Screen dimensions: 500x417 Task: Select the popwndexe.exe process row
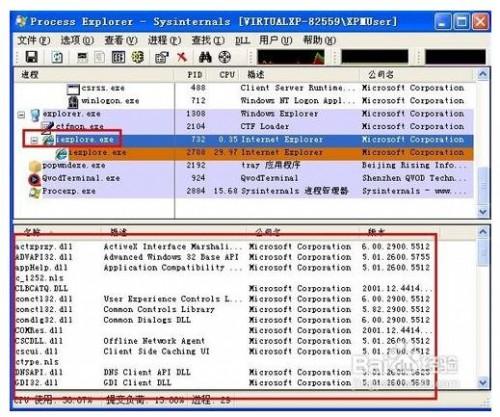coord(243,166)
